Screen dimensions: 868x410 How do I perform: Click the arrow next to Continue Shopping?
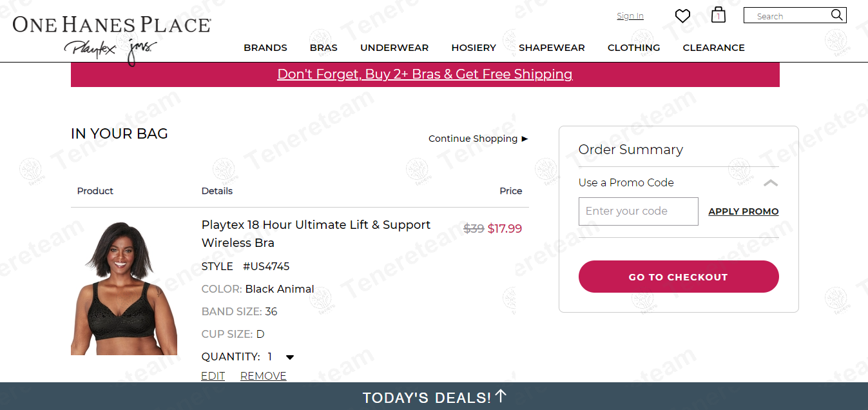[525, 139]
